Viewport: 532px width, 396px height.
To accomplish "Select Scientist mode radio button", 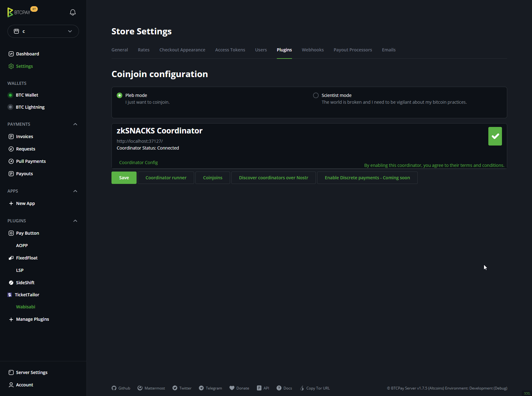I will tap(316, 95).
